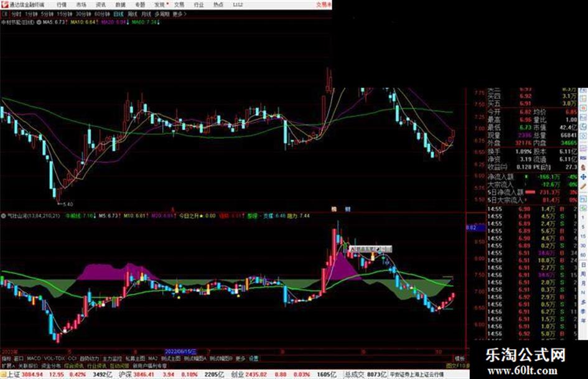
Task: Expand 更多 period options
Action: [179, 14]
